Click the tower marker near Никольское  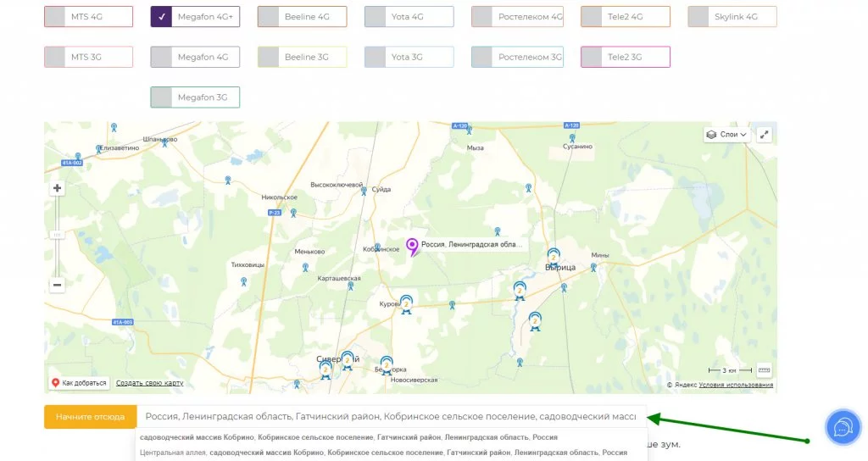point(293,213)
